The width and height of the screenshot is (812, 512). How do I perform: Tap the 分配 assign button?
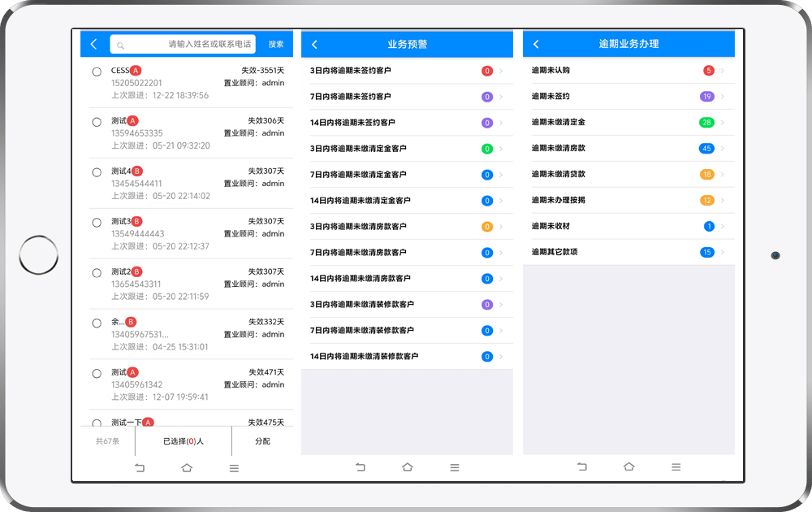click(x=262, y=441)
